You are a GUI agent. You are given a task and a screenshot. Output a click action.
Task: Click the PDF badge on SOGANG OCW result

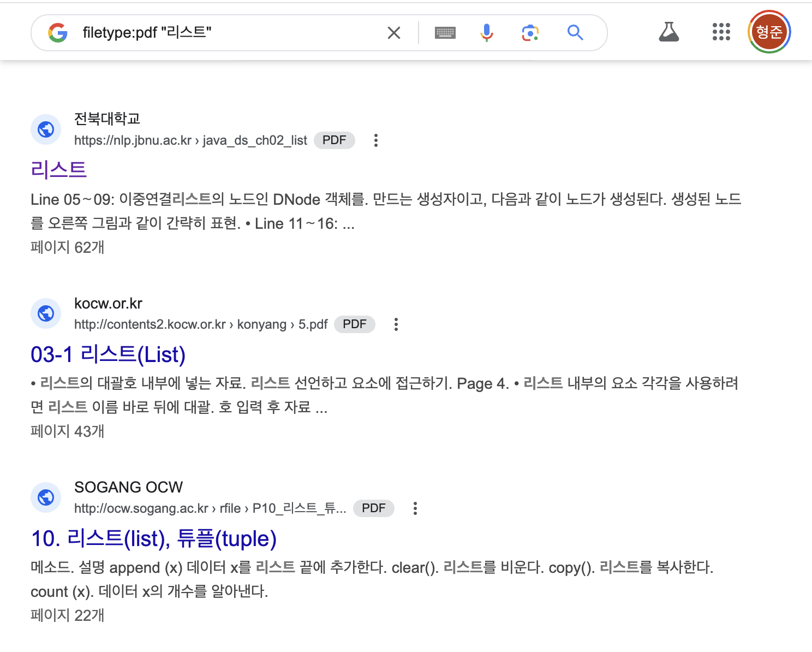click(x=374, y=508)
